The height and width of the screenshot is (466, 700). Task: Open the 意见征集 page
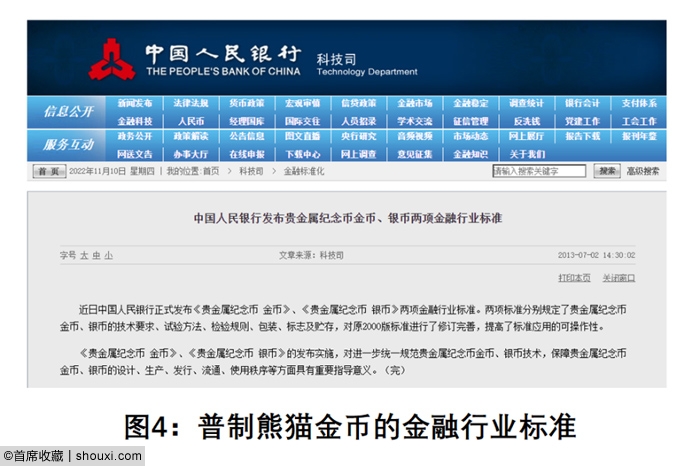[x=415, y=154]
